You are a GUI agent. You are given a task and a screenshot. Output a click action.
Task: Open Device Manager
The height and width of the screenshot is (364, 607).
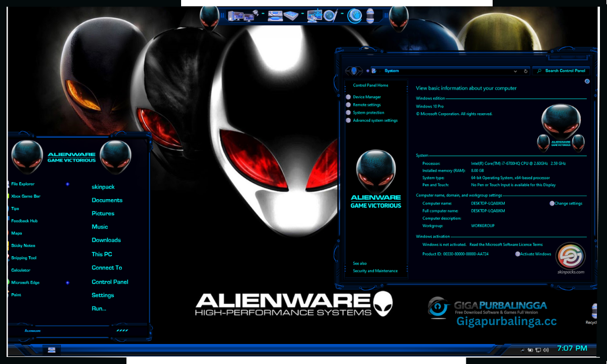(x=367, y=97)
